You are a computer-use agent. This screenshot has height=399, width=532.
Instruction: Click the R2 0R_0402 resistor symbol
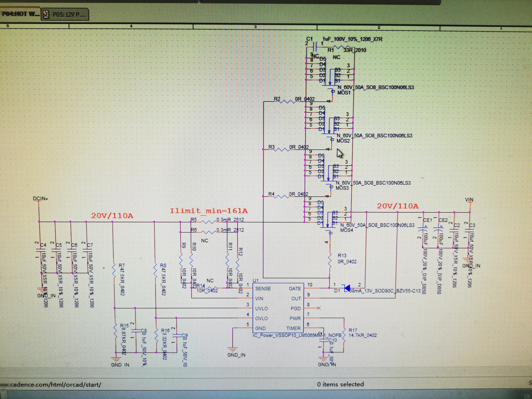coord(287,101)
